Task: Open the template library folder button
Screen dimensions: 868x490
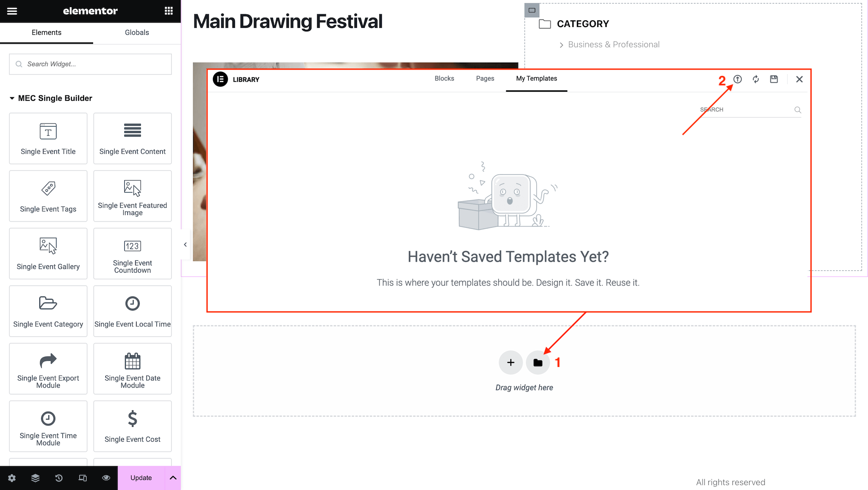Action: pos(538,363)
